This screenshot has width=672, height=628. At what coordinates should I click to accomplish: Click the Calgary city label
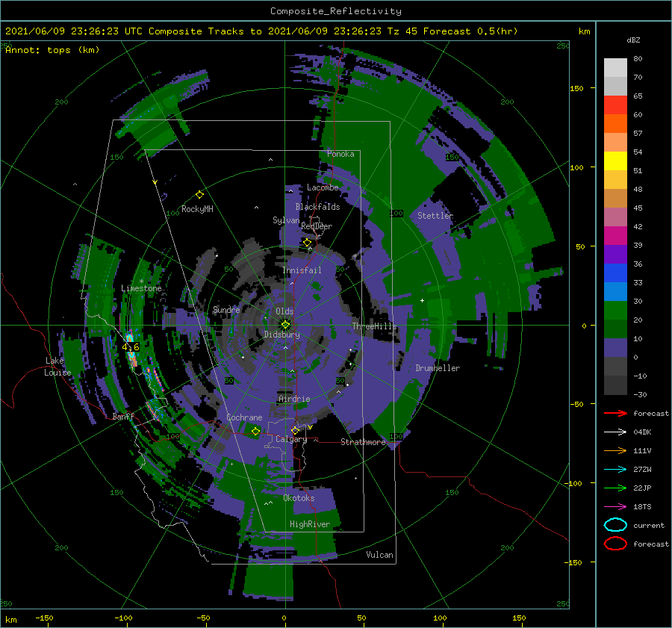coord(291,439)
